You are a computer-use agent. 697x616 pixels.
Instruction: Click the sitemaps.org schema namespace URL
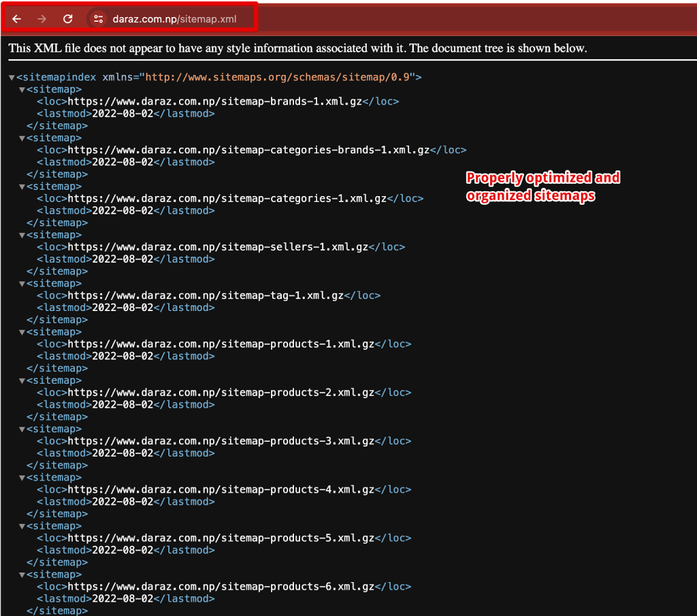coord(277,77)
